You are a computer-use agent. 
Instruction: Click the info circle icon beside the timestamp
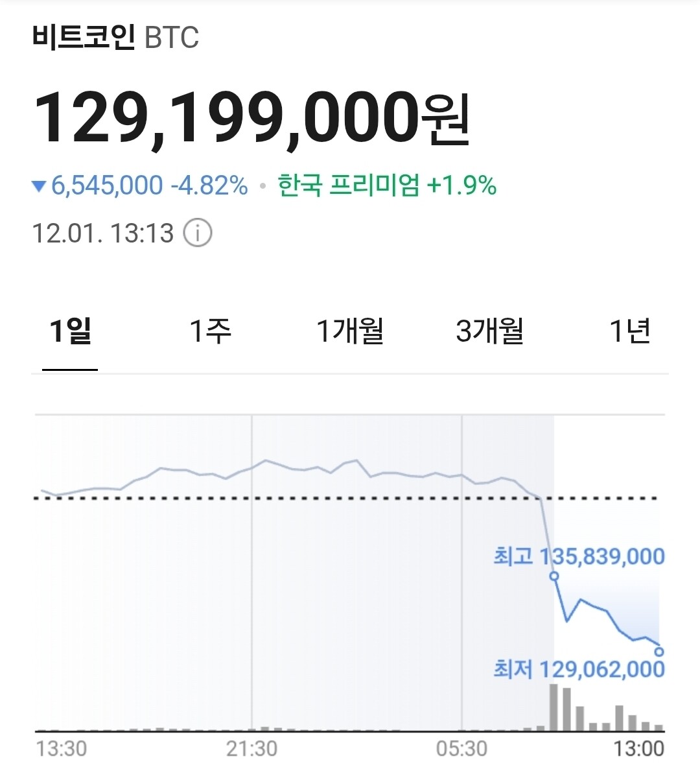coord(198,233)
